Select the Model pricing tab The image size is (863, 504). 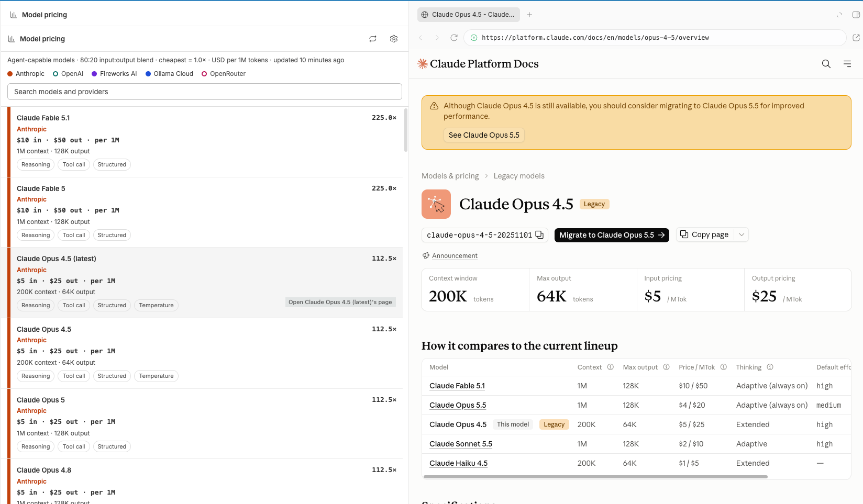point(38,15)
